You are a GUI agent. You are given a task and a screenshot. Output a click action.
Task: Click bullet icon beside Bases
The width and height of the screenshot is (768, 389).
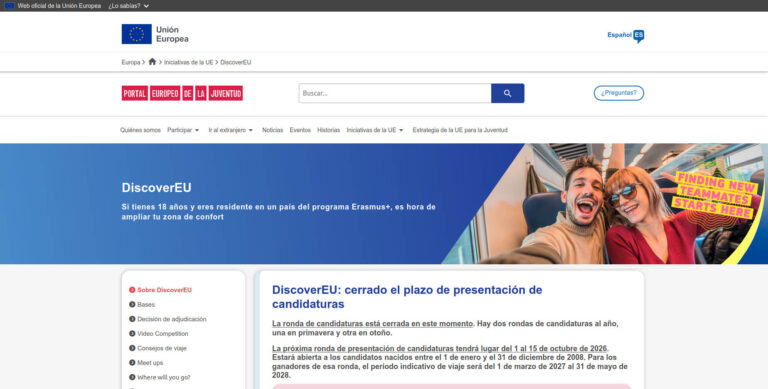click(132, 304)
